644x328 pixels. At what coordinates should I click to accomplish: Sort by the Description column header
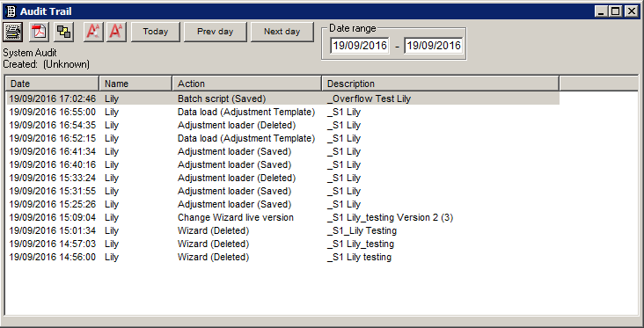coord(440,84)
